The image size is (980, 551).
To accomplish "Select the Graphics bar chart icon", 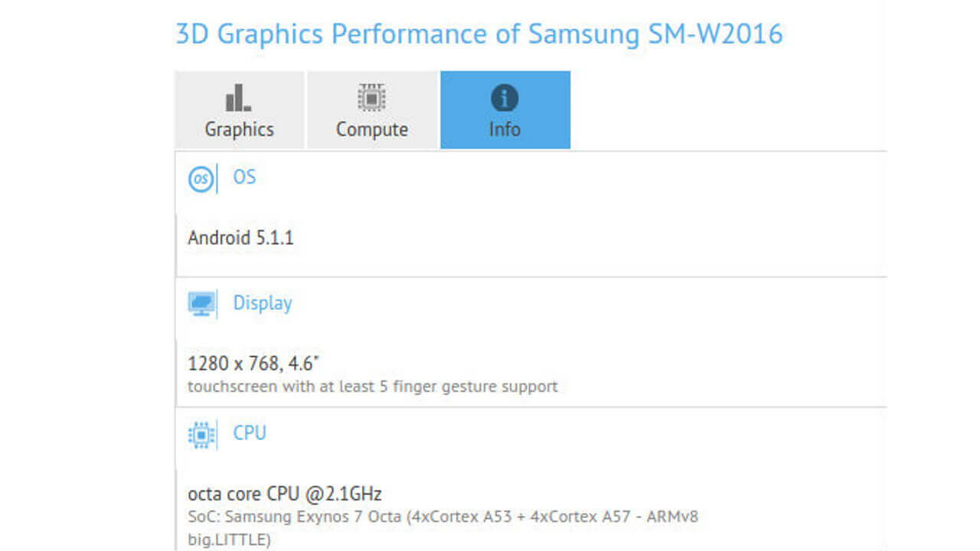I will pyautogui.click(x=238, y=96).
